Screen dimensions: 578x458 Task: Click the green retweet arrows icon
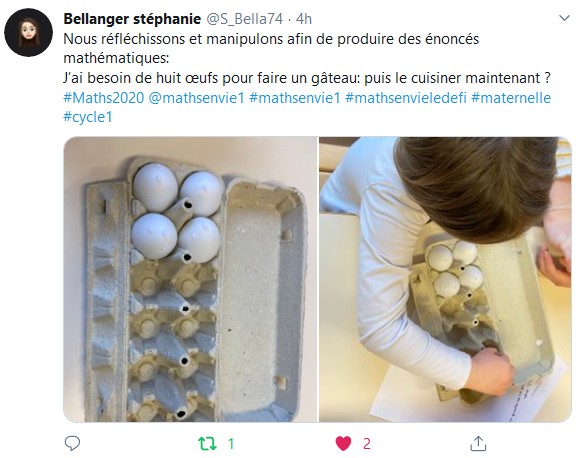coord(208,444)
